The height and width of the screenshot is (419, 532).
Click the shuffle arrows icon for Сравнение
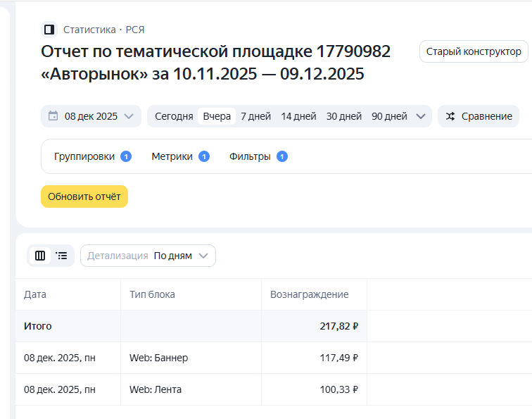[x=451, y=116]
